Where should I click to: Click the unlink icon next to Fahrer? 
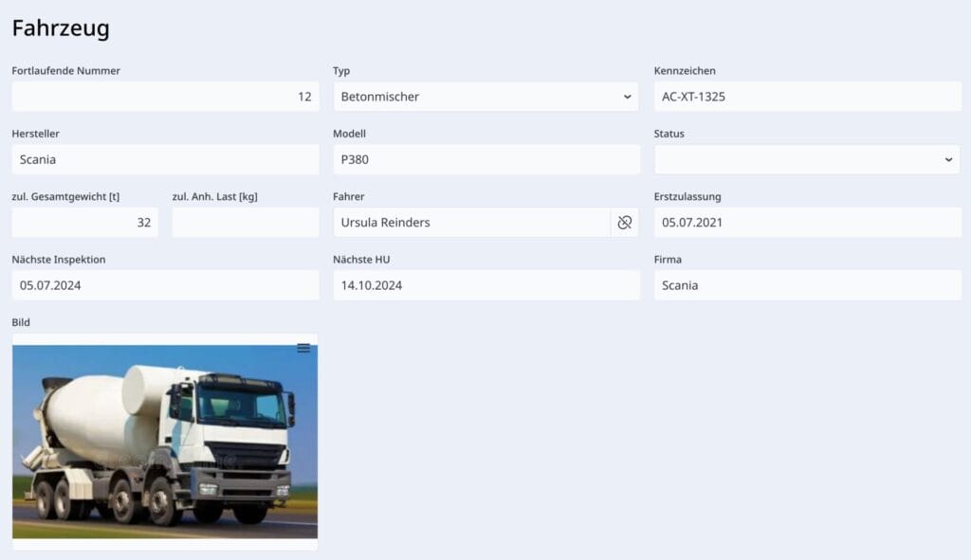pyautogui.click(x=625, y=222)
